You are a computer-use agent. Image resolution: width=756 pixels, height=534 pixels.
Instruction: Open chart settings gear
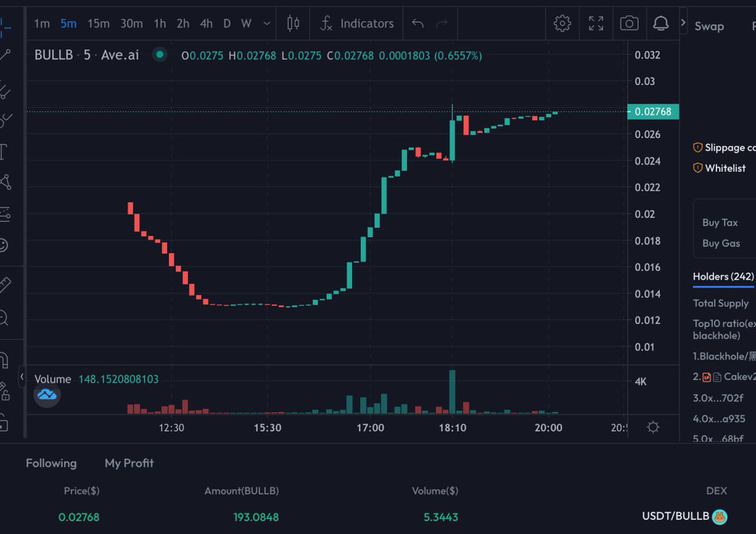click(562, 24)
